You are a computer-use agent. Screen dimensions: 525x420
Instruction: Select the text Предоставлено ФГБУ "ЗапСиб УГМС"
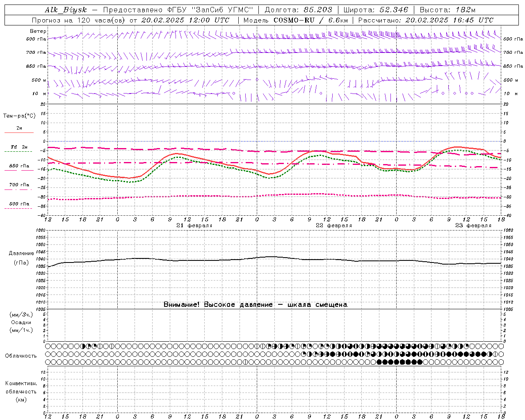point(178,10)
